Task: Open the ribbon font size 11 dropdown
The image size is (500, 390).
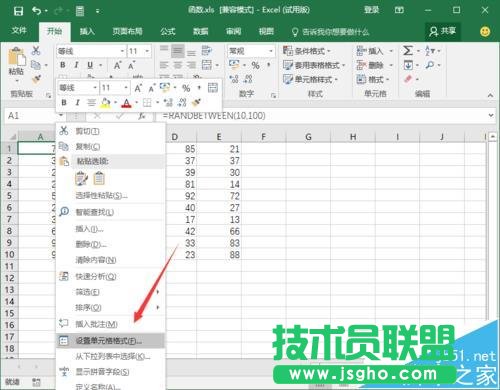Action: [x=147, y=51]
